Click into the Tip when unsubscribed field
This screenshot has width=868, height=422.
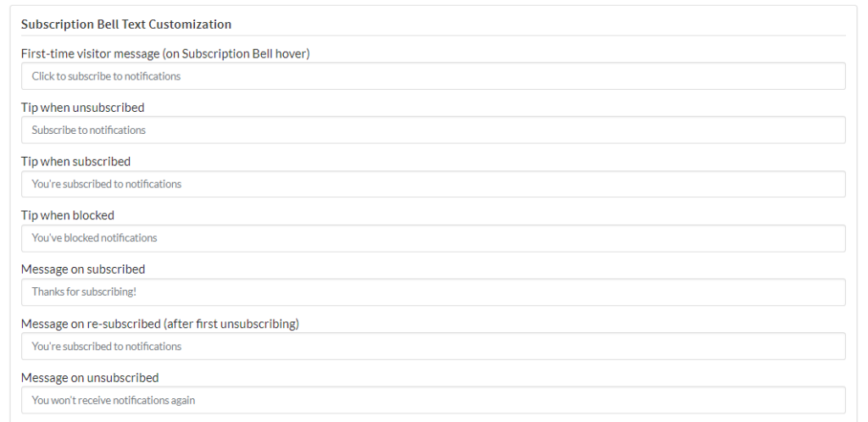[433, 130]
